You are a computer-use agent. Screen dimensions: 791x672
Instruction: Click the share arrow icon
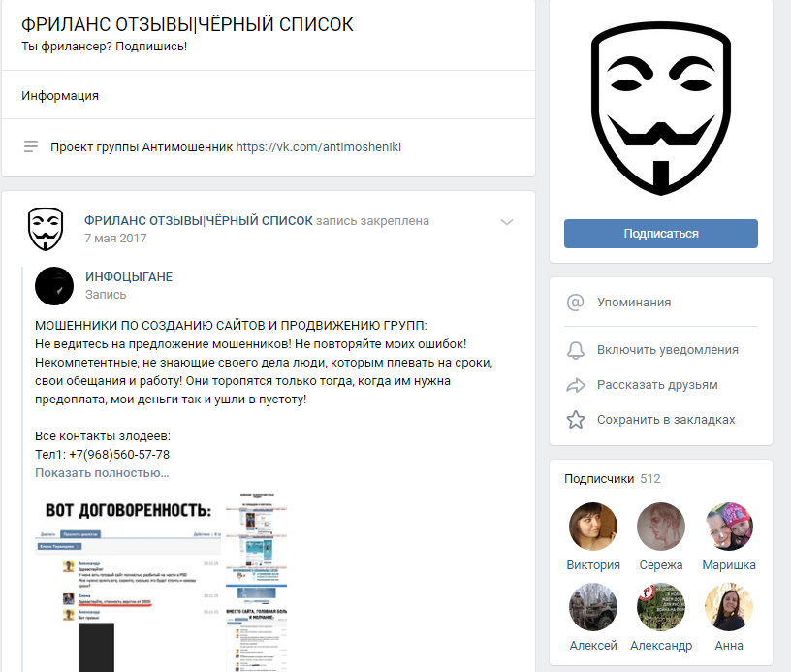coord(576,385)
